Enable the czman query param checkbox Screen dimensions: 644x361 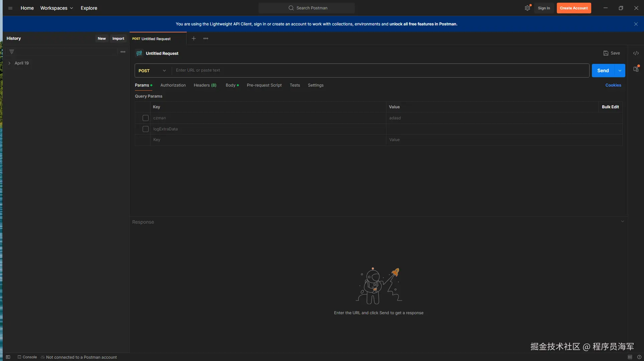coord(145,118)
